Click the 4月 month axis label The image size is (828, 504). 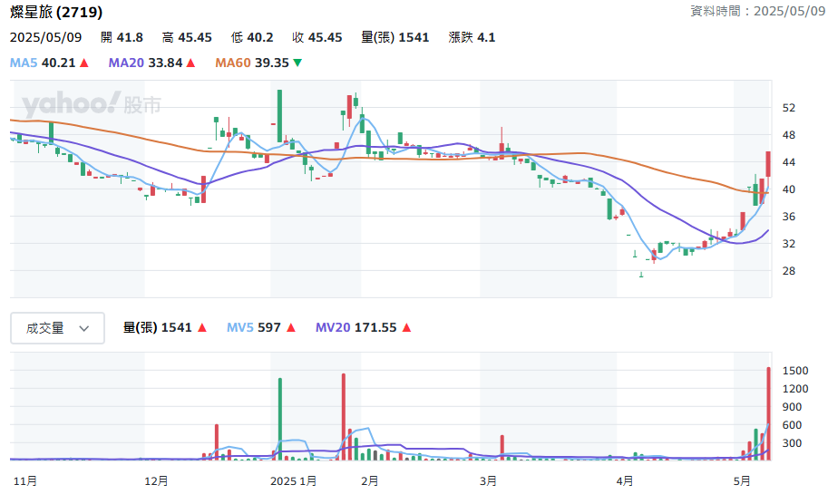[x=625, y=481]
